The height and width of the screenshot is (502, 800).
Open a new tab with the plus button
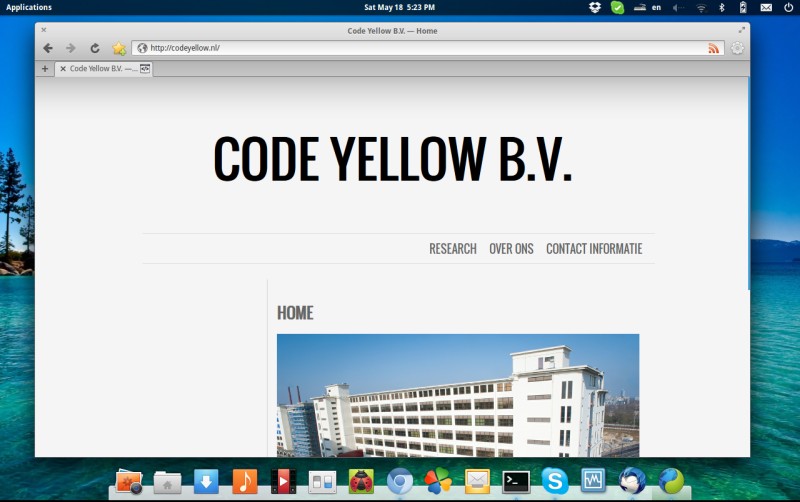45,69
